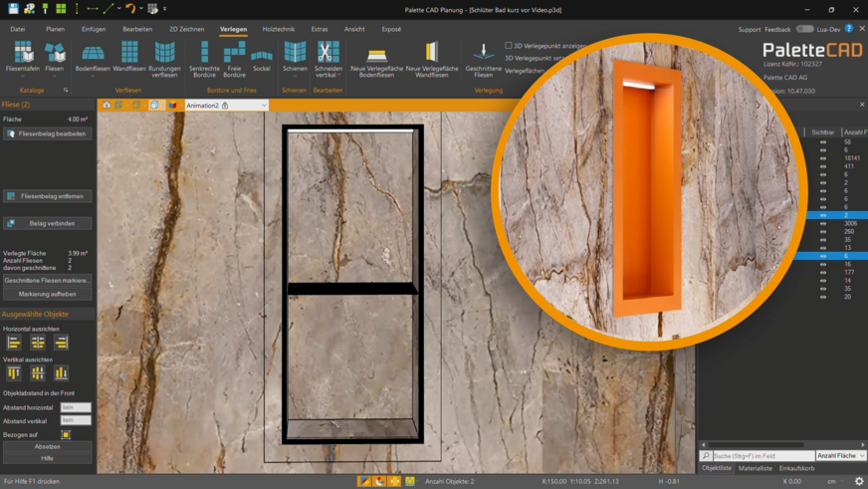
Task: Toggle visibility of row with count 411
Action: click(x=823, y=166)
